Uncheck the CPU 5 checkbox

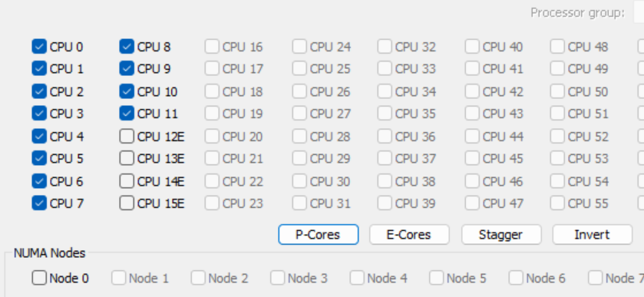(x=39, y=158)
